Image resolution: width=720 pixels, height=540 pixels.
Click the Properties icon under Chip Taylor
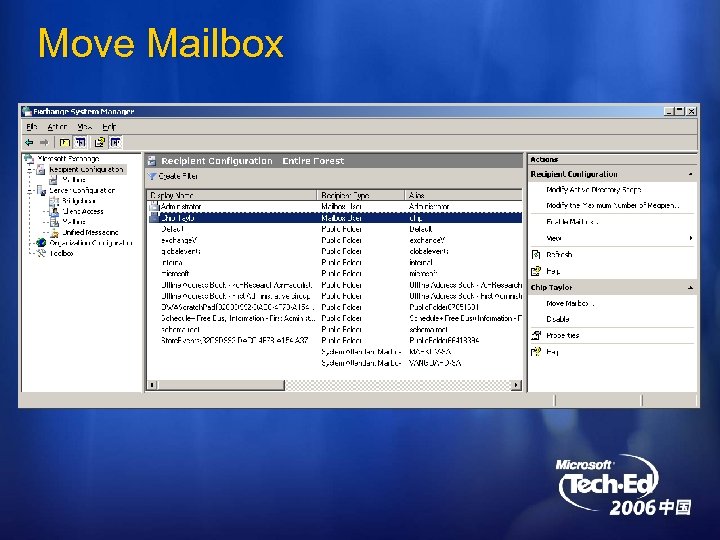(536, 335)
